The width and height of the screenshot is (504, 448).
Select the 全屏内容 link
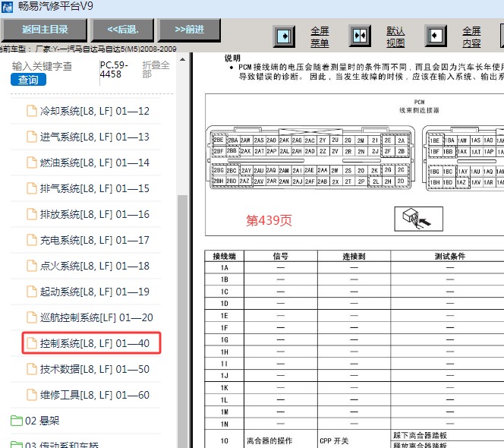click(x=471, y=36)
